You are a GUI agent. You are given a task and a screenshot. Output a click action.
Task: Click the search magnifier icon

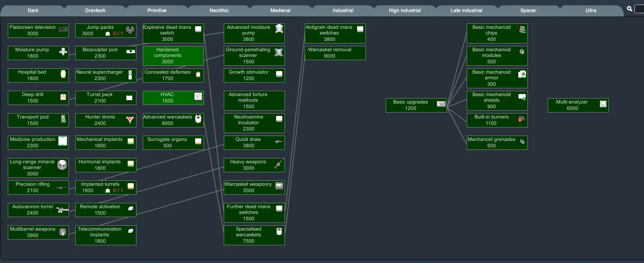[x=629, y=9]
